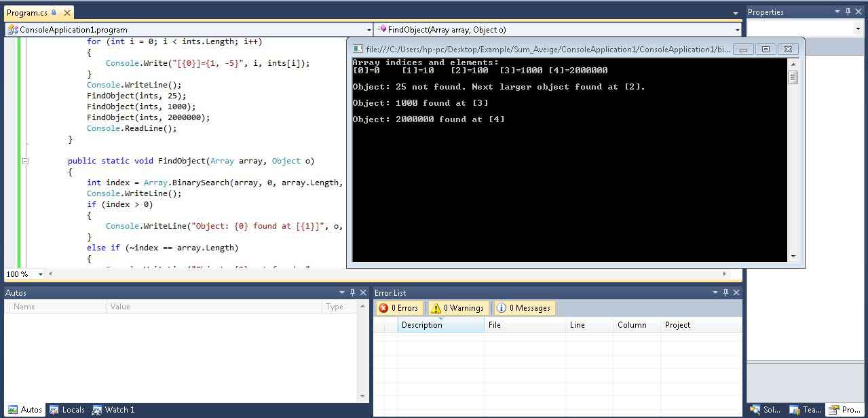Pin the Autos panel with pushpin icon
Screen dimensions: 868x418
[x=352, y=292]
